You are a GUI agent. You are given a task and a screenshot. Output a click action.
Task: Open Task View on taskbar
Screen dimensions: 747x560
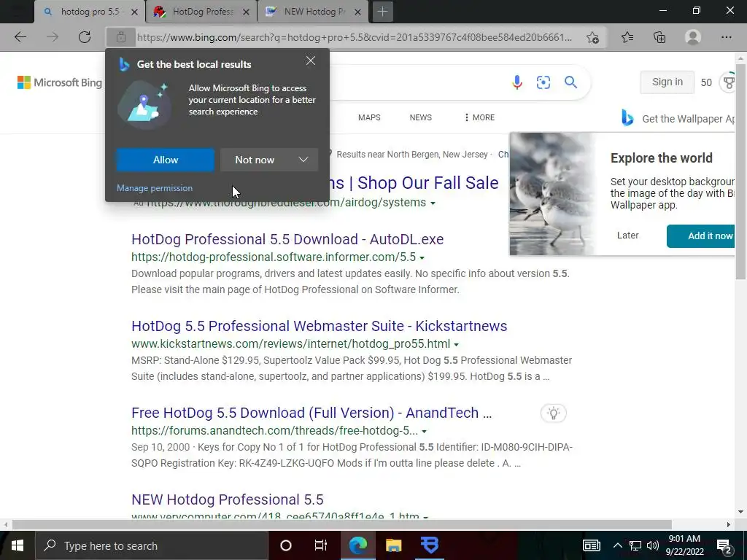click(x=321, y=545)
